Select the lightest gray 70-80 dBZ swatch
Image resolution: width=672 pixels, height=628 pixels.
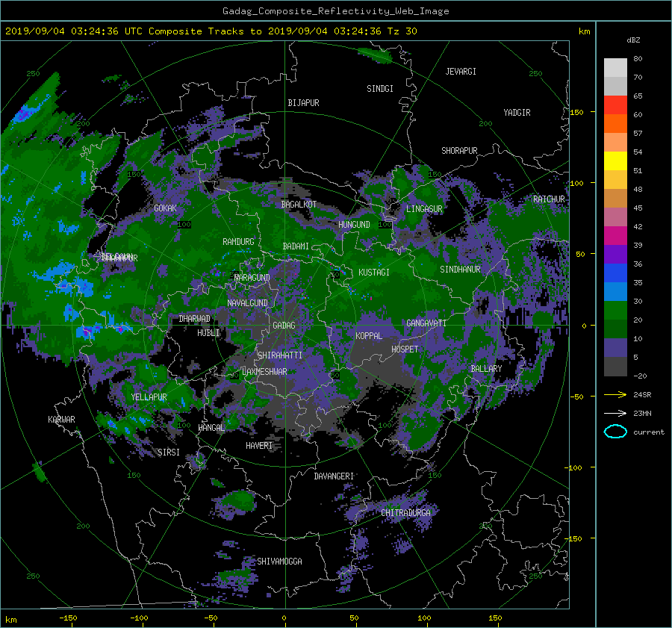pyautogui.click(x=615, y=68)
